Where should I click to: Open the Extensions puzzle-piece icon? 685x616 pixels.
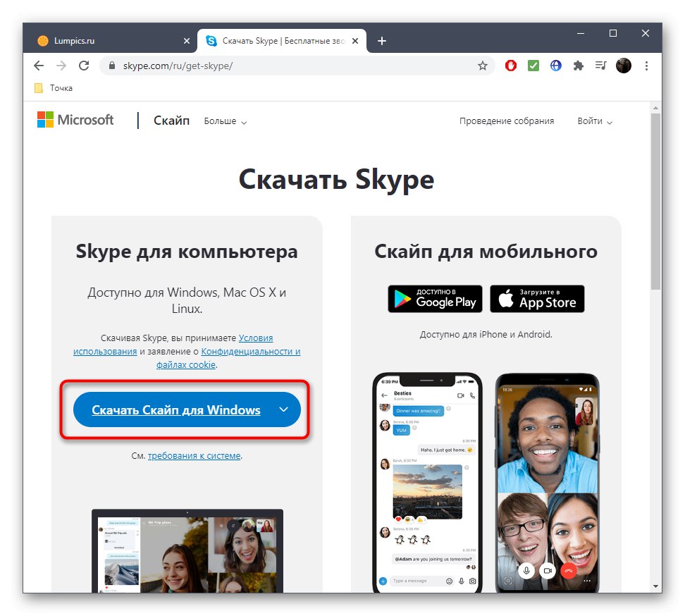(x=578, y=65)
